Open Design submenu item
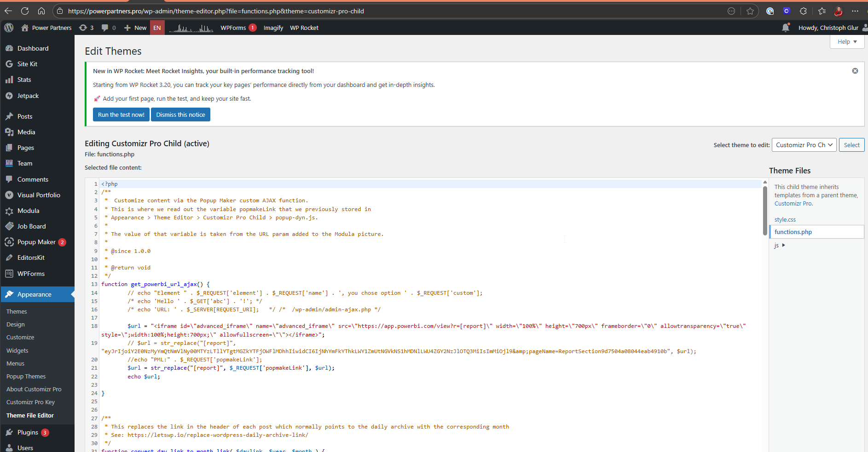868x452 pixels. pyautogui.click(x=16, y=324)
